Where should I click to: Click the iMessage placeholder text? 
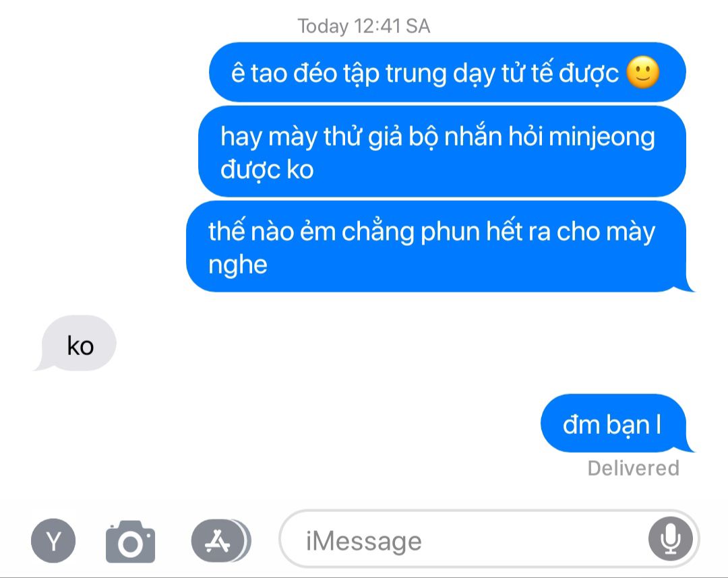coord(363,541)
